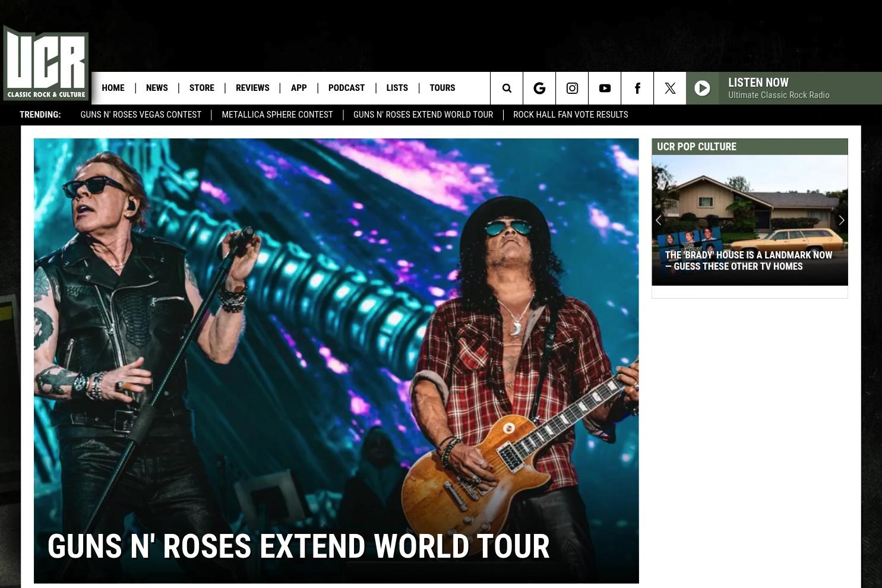Viewport: 882px width, 588px height.
Task: Open trending Guns N' Roses Extend World Tour
Action: [x=423, y=115]
